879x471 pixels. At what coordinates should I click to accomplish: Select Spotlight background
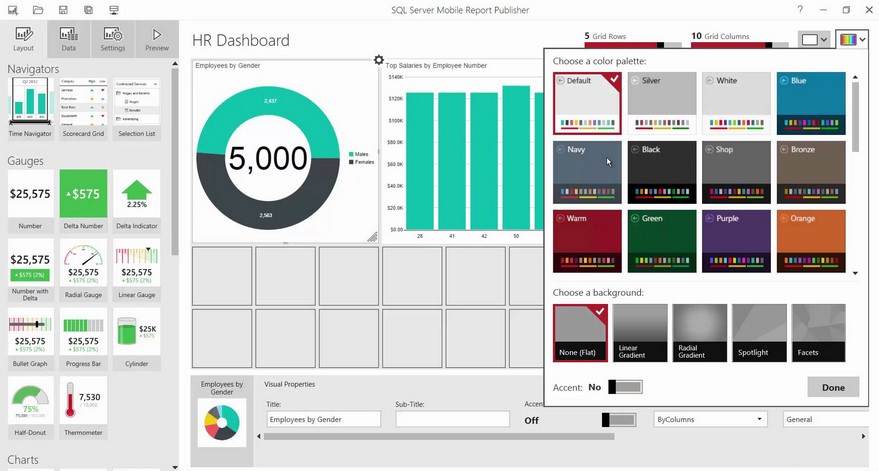point(760,333)
